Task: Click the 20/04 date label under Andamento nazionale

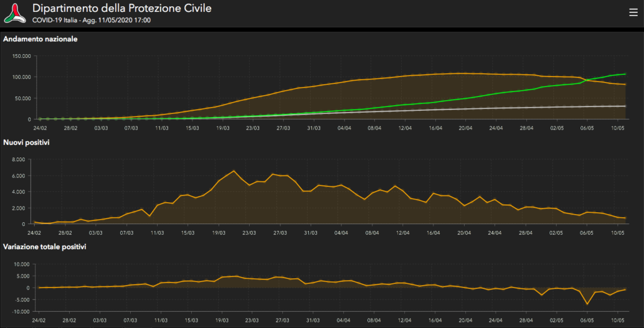Action: [x=465, y=127]
